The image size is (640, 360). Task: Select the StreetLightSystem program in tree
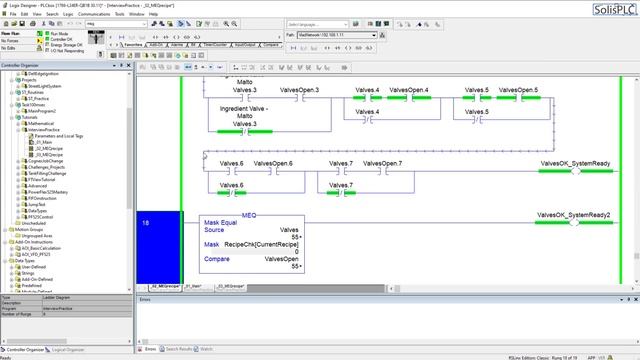tap(44, 86)
